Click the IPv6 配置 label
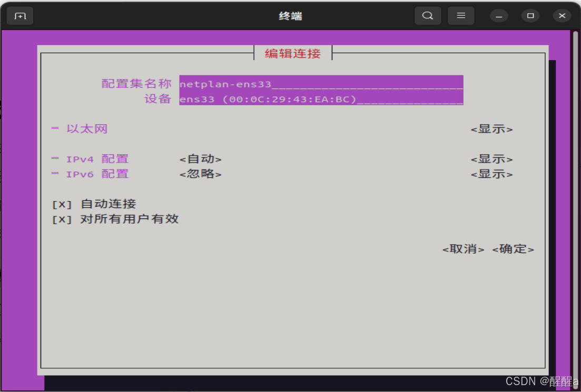The image size is (581, 392). (x=97, y=174)
